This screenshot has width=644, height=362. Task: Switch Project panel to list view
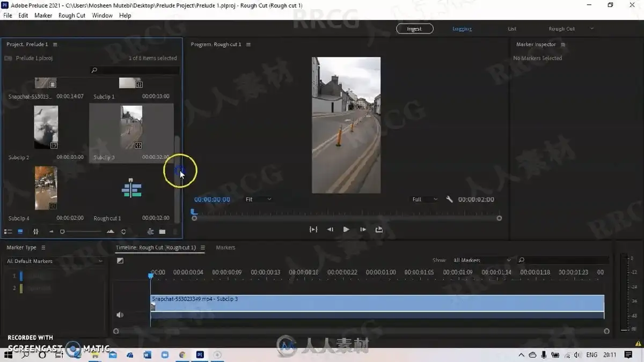coord(8,232)
